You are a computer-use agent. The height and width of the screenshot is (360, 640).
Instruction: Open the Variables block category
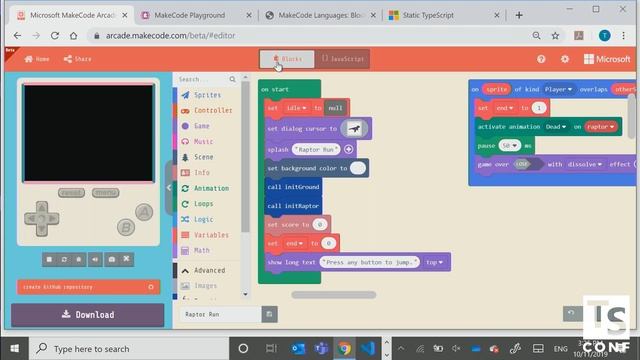pos(211,235)
